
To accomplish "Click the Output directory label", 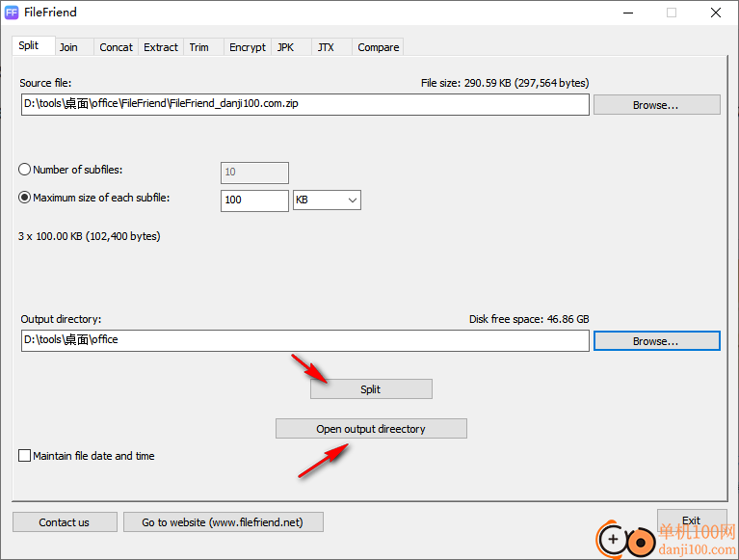I will point(61,319).
